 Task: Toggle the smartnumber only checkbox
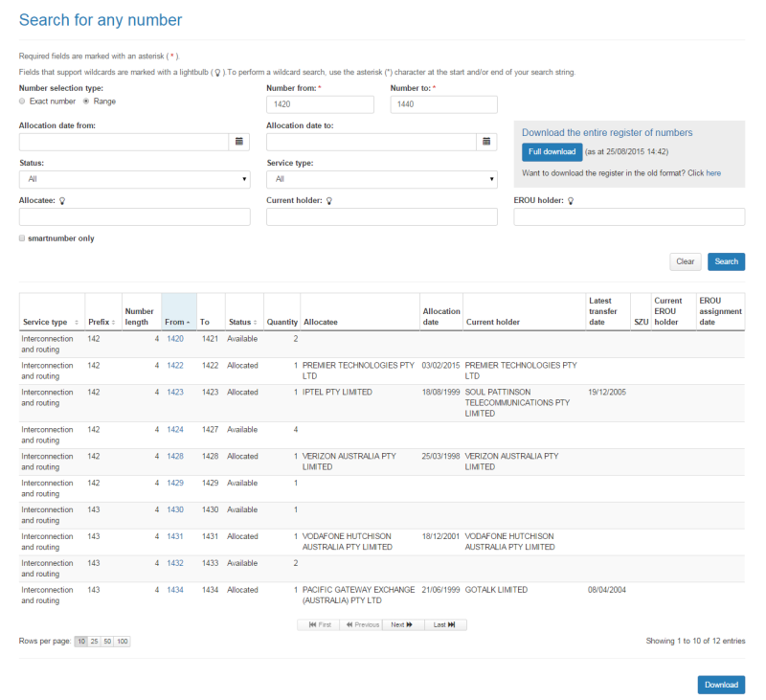click(x=22, y=238)
